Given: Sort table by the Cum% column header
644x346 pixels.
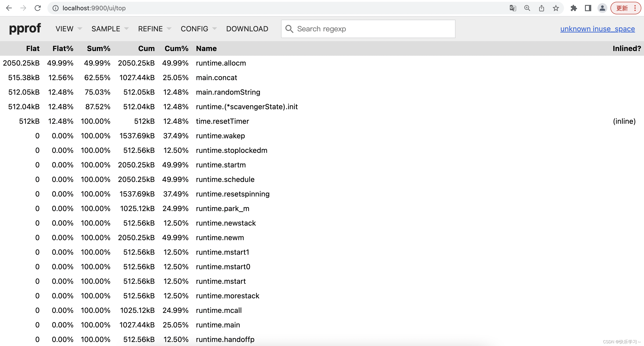Looking at the screenshot, I should [x=176, y=48].
